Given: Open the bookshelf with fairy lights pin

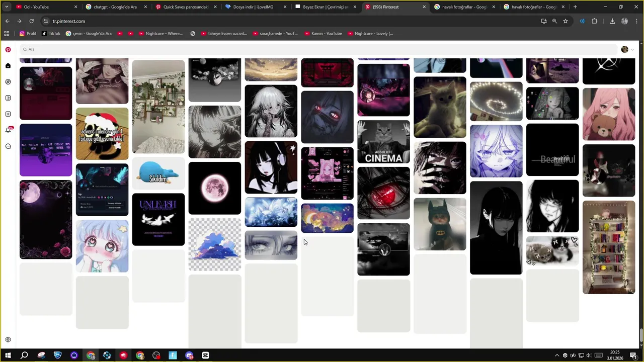Looking at the screenshot, I should (609, 247).
